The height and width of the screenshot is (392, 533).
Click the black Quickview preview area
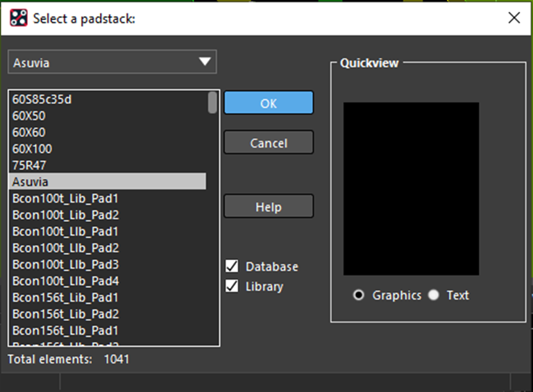[411, 189]
